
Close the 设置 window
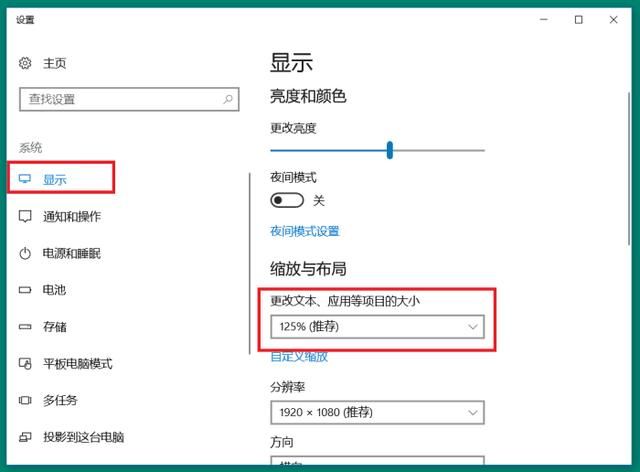(613, 20)
